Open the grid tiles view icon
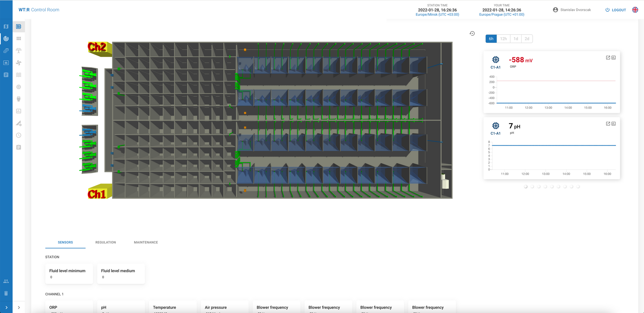The width and height of the screenshot is (644, 313). [19, 39]
